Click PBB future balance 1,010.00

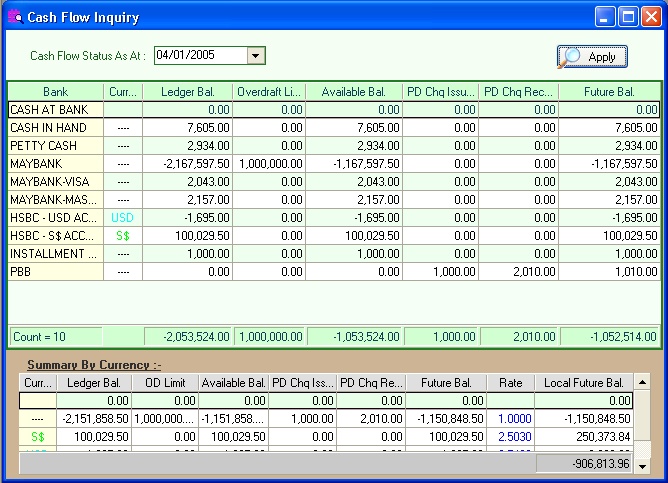(609, 271)
